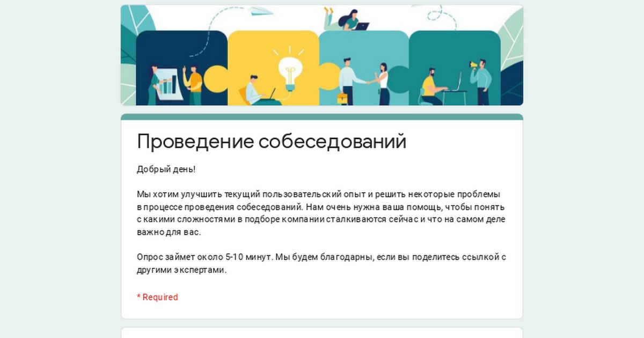Click the "Добрый день!" greeting text
The height and width of the screenshot is (338, 644).
pos(166,170)
